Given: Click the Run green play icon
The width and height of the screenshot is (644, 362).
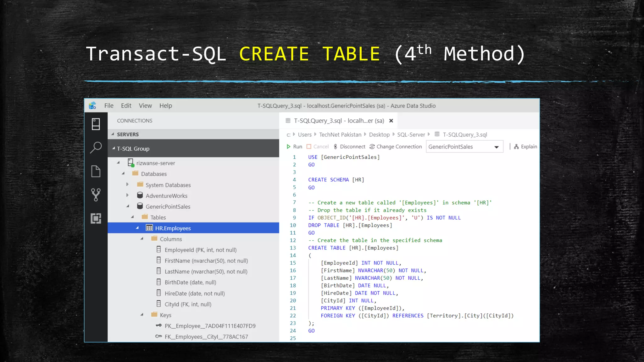Looking at the screenshot, I should (288, 146).
